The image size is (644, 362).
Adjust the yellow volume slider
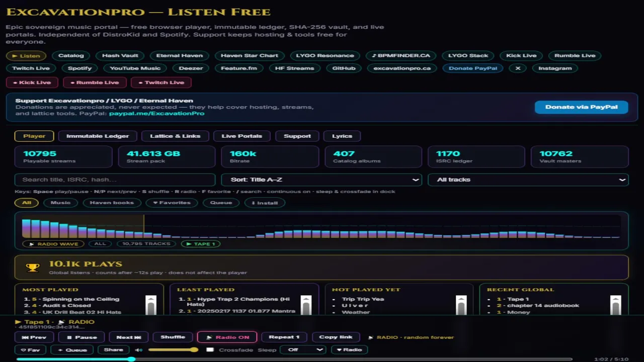[x=173, y=350]
